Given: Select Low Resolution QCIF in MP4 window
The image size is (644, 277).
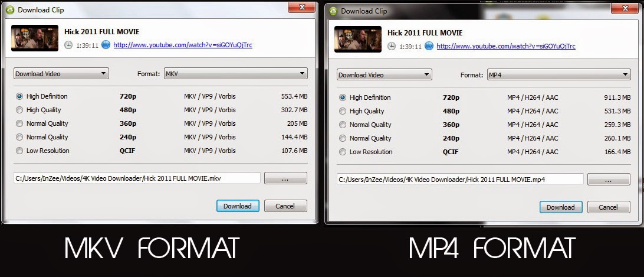Looking at the screenshot, I should [x=343, y=152].
